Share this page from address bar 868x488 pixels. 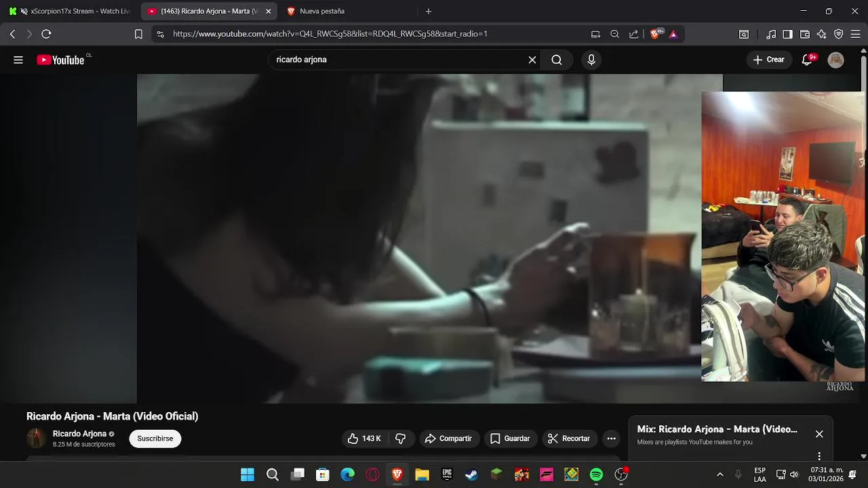[633, 34]
